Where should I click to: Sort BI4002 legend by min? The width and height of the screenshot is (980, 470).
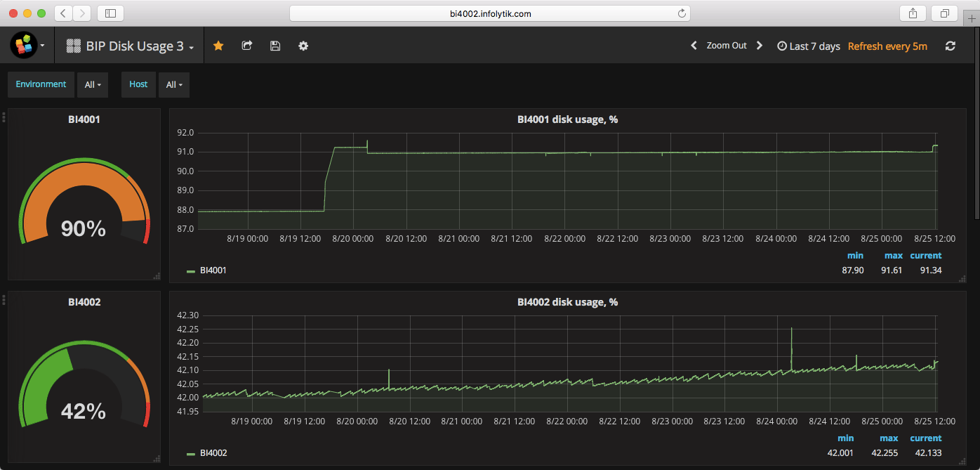(x=845, y=438)
